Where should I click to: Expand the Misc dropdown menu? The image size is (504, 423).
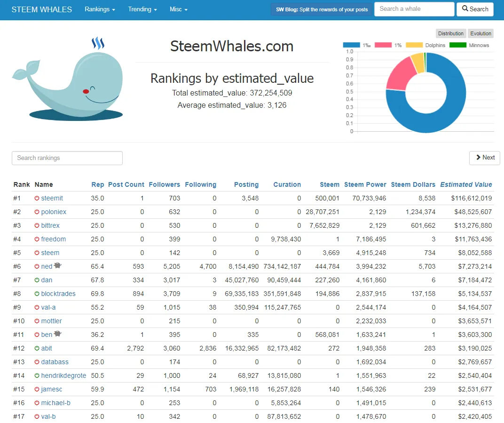point(178,9)
